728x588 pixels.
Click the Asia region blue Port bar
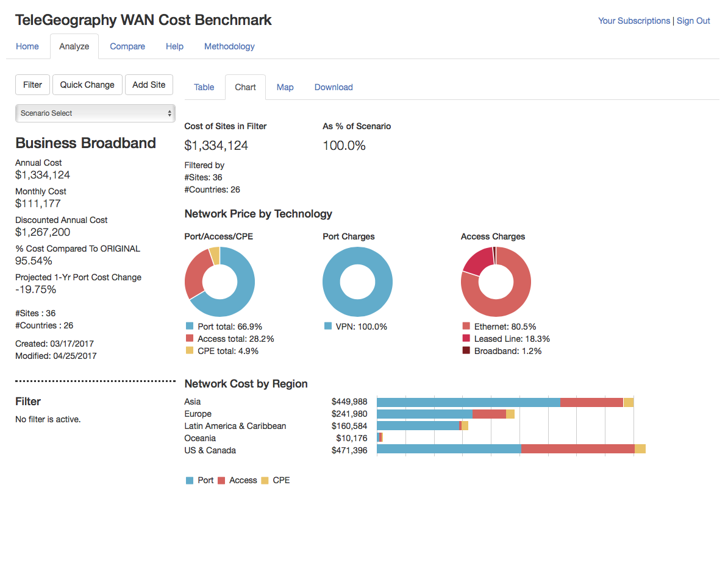point(468,402)
